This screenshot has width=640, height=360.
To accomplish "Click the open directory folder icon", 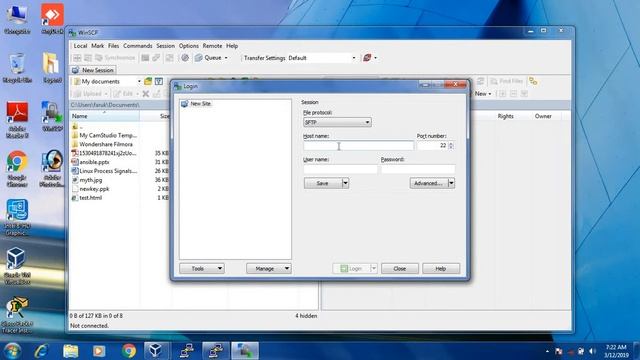I will pos(148,82).
